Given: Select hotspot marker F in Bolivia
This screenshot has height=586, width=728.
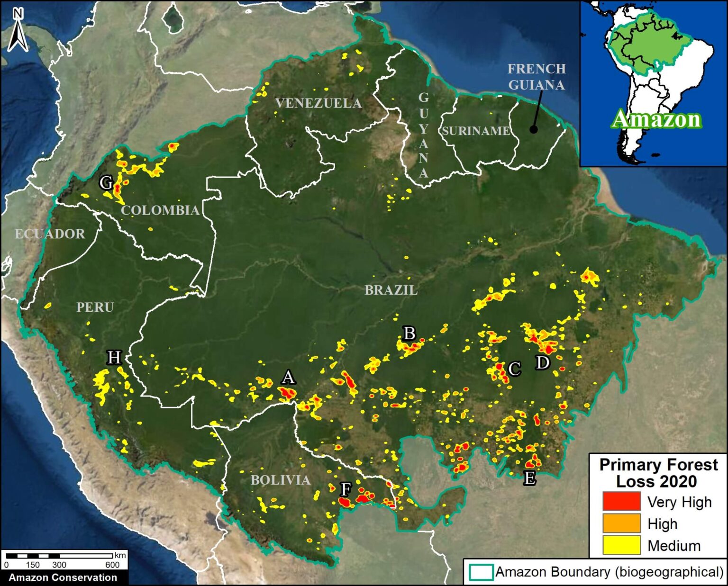Looking at the screenshot, I should 346,489.
